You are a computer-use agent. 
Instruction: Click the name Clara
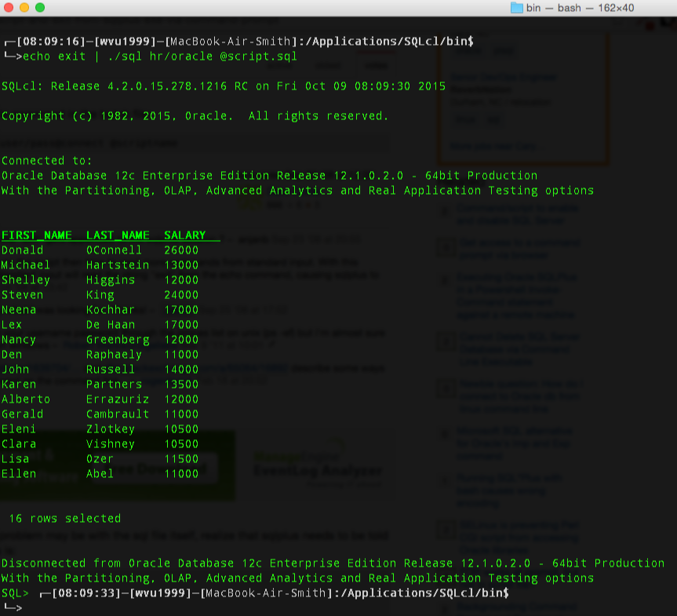click(x=19, y=444)
